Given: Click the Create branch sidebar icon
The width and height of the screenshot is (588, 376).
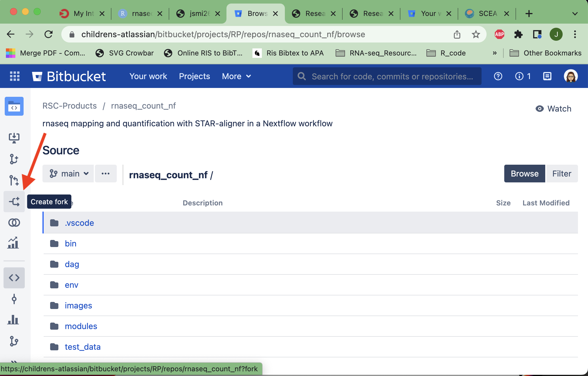Looking at the screenshot, I should coord(14,159).
